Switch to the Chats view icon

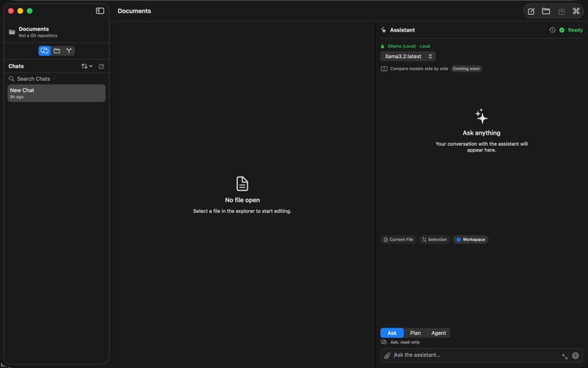coord(45,51)
